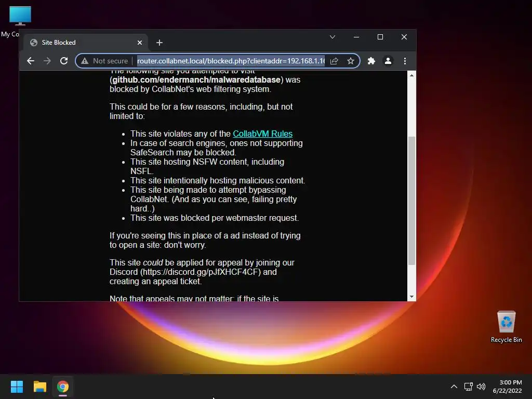Open a new tab with plus button
Image resolution: width=532 pixels, height=399 pixels.
159,43
